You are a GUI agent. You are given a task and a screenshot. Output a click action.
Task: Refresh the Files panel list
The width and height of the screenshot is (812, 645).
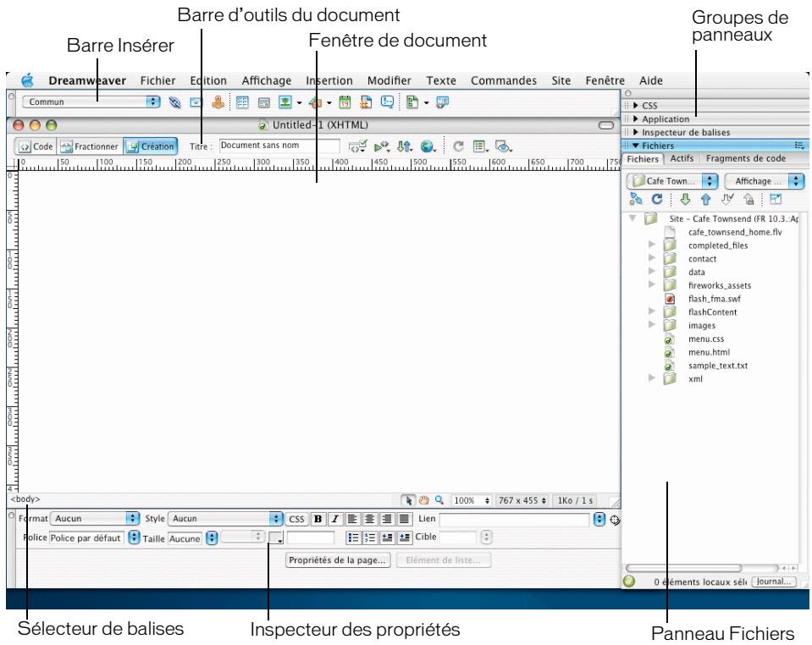point(657,199)
